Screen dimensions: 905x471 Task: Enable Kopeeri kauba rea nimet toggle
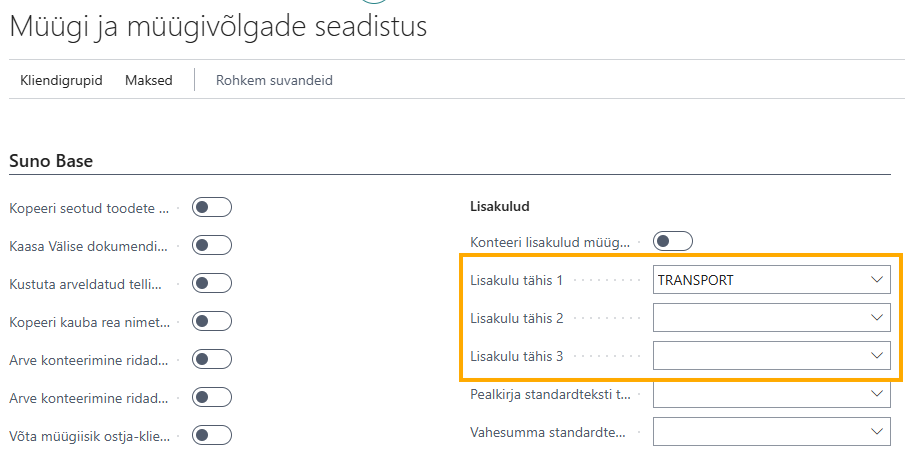[x=212, y=321]
